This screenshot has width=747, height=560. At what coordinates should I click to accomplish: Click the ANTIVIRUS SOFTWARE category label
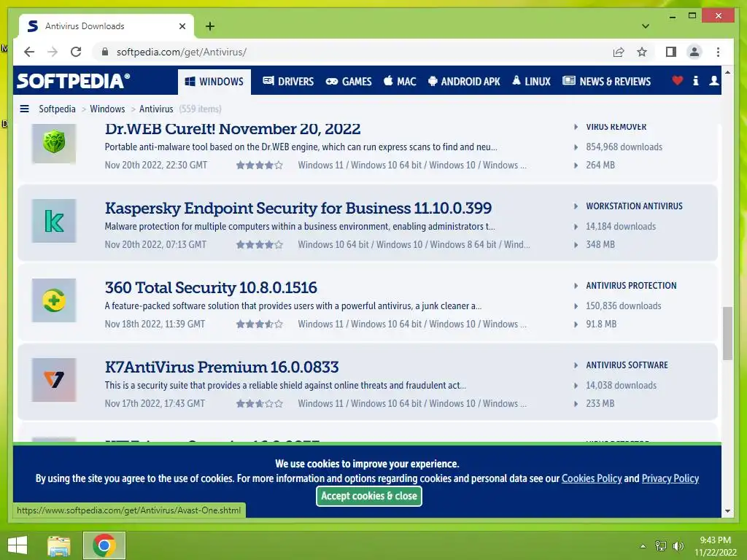click(627, 365)
